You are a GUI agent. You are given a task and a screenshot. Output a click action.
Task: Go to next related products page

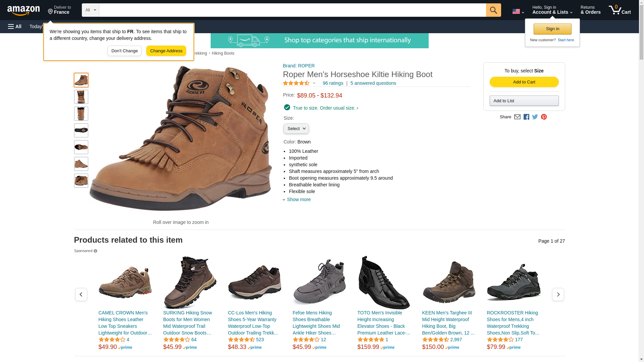point(558,294)
